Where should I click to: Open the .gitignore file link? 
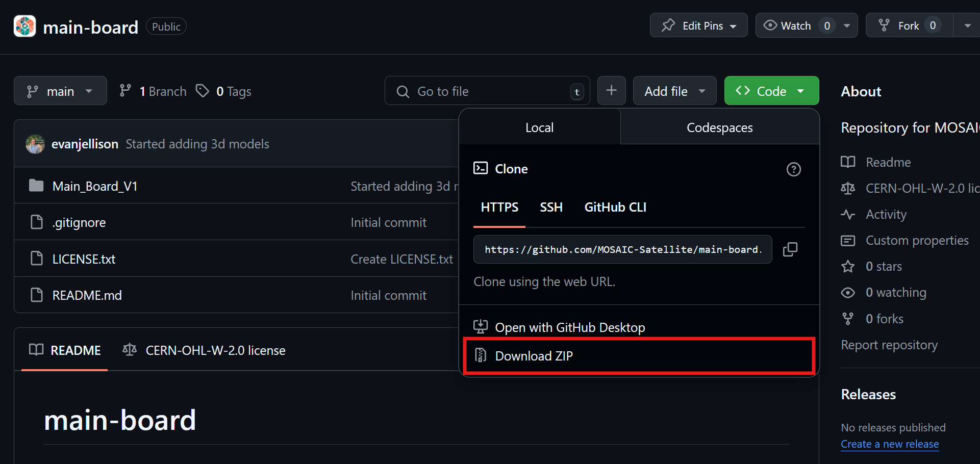tap(79, 223)
